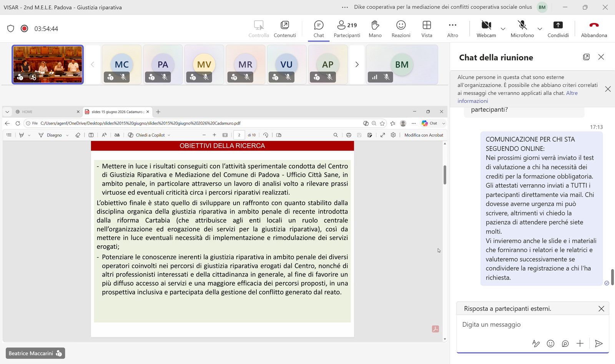Zoom out the PDF with minus

[204, 135]
